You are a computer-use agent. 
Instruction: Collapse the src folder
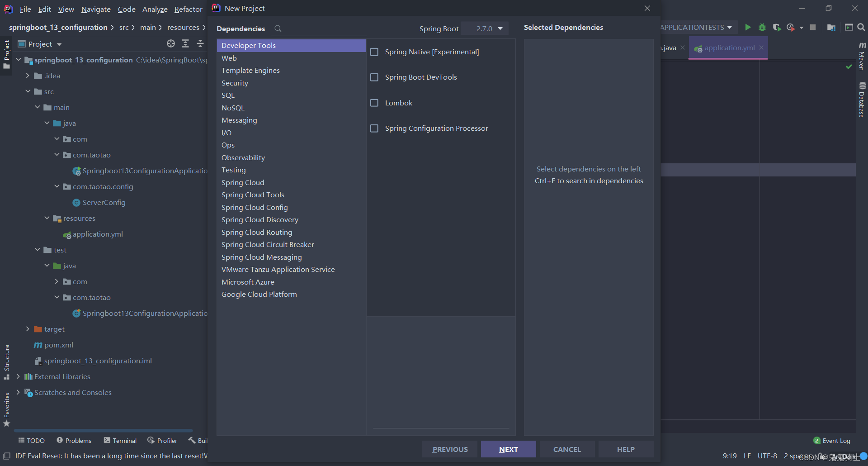[x=28, y=91]
